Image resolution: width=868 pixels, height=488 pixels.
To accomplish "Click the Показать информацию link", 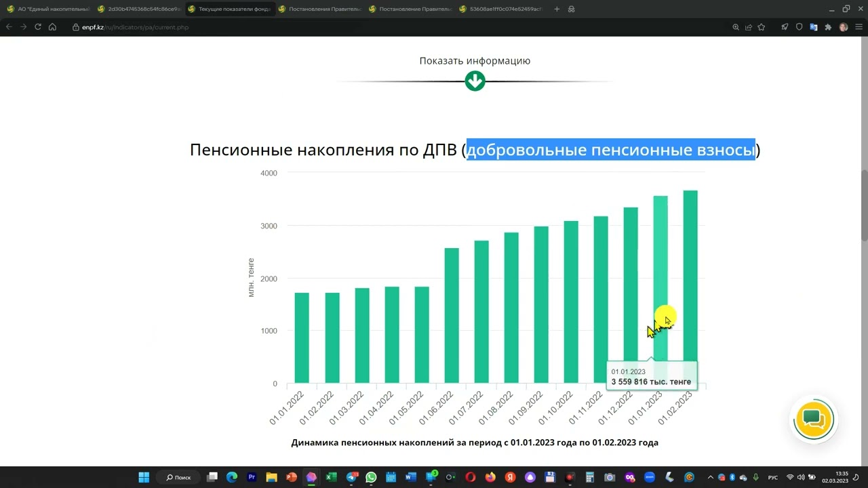I will (475, 60).
